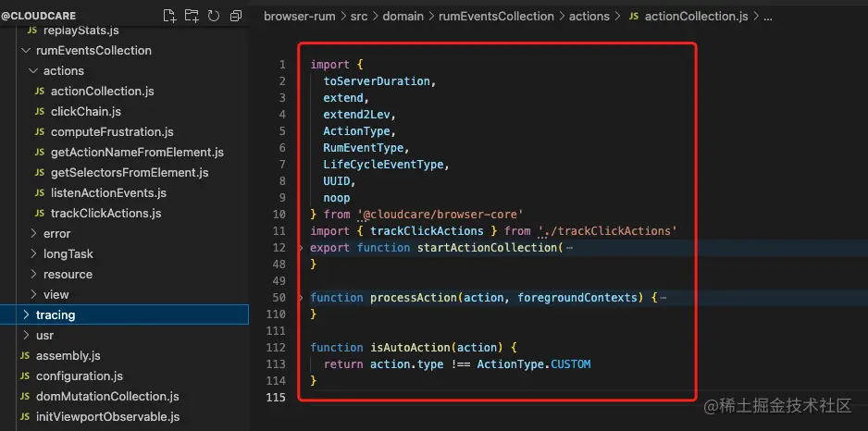Expand the longTask folder
Viewport: 868px width, 431px height.
(33, 254)
